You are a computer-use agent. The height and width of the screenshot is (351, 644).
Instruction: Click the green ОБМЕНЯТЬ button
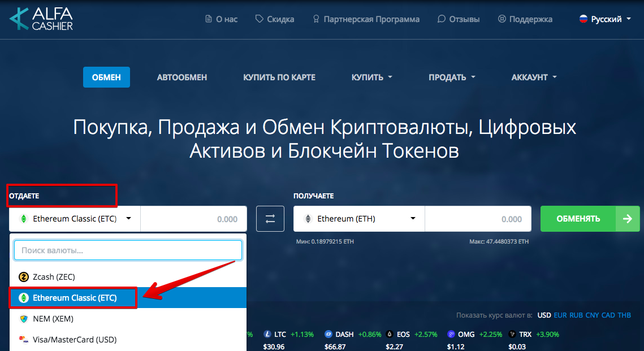pos(590,219)
